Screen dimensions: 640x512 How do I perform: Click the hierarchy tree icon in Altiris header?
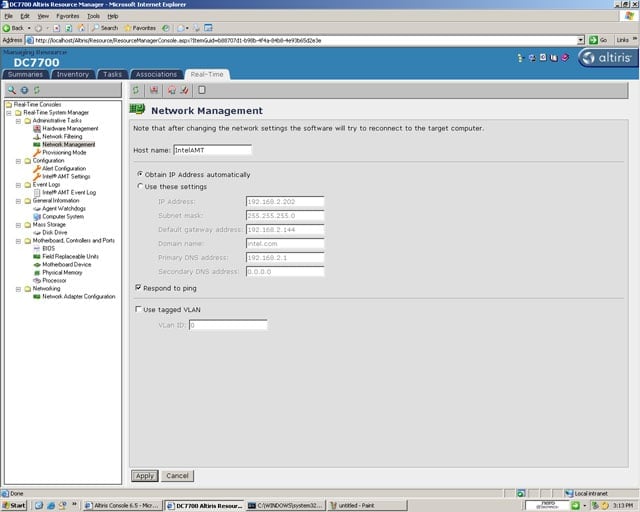(x=520, y=58)
